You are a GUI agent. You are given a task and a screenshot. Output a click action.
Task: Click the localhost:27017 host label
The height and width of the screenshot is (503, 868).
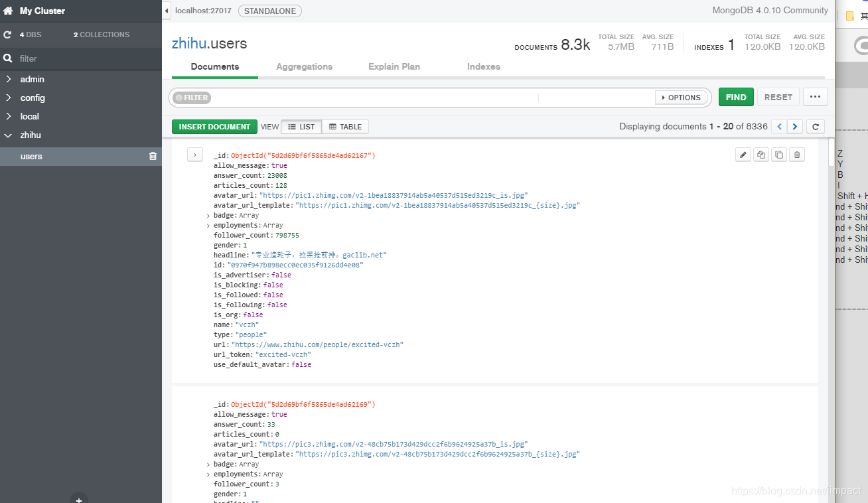(x=202, y=11)
